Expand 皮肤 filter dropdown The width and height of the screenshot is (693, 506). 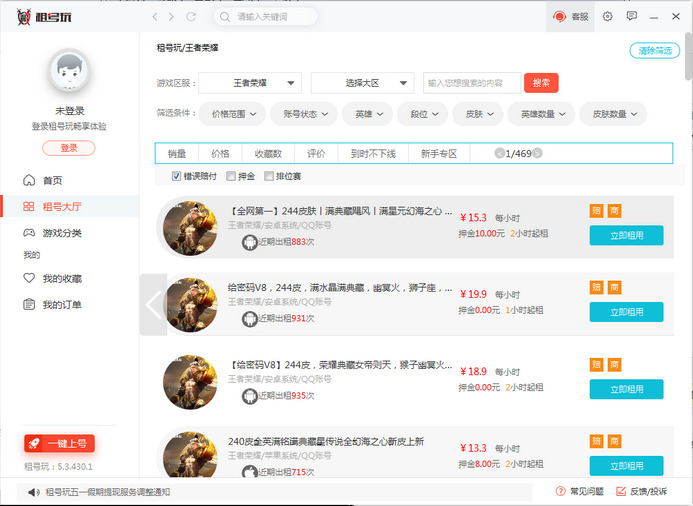[478, 114]
